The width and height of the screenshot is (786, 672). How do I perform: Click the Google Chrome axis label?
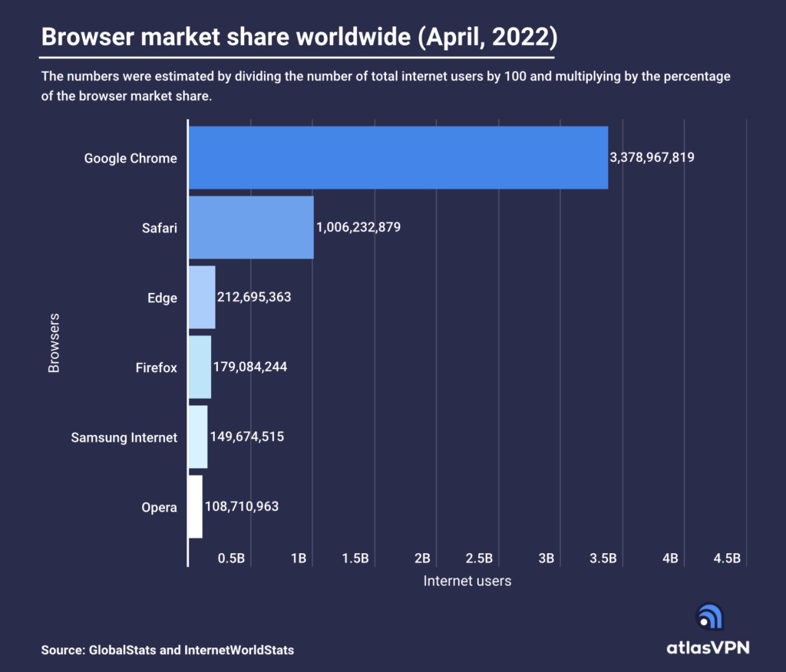130,159
